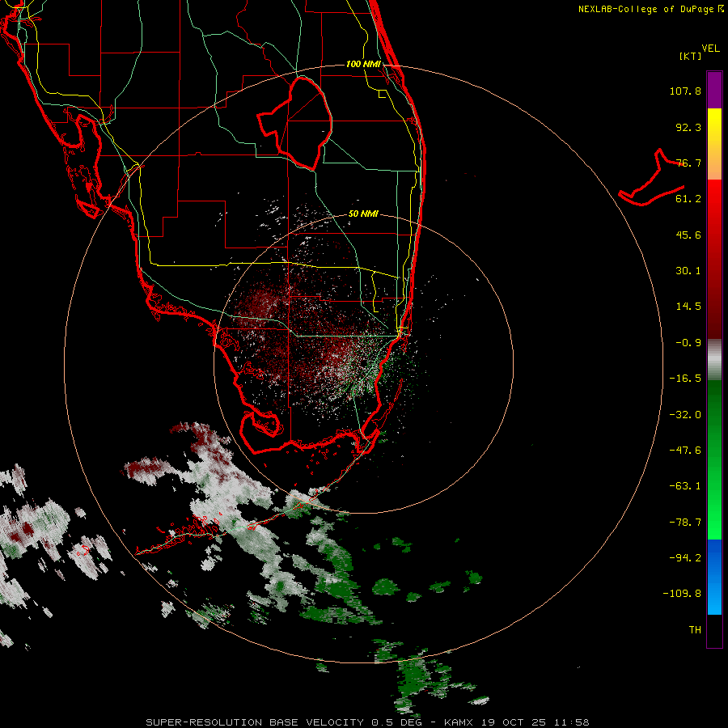Select the -78.7 legend value
The width and height of the screenshot is (728, 728).
tap(685, 523)
